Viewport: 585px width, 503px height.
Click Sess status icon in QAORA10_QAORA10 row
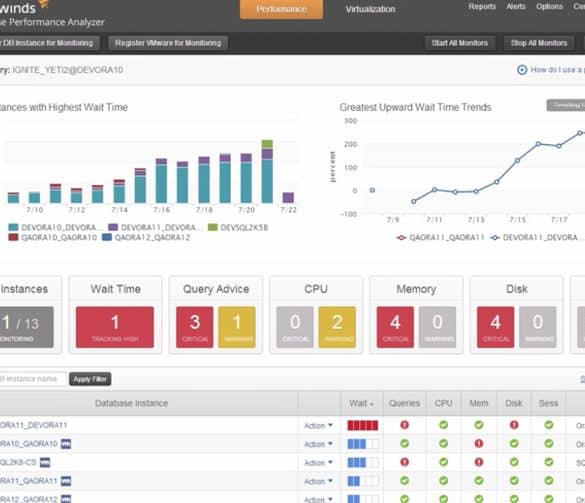click(x=549, y=443)
